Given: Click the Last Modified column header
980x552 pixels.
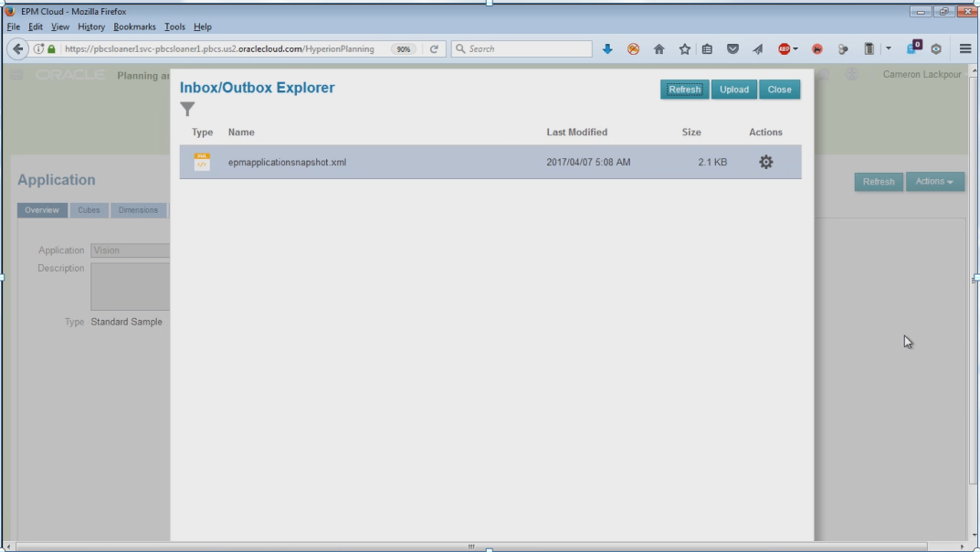Looking at the screenshot, I should [577, 132].
